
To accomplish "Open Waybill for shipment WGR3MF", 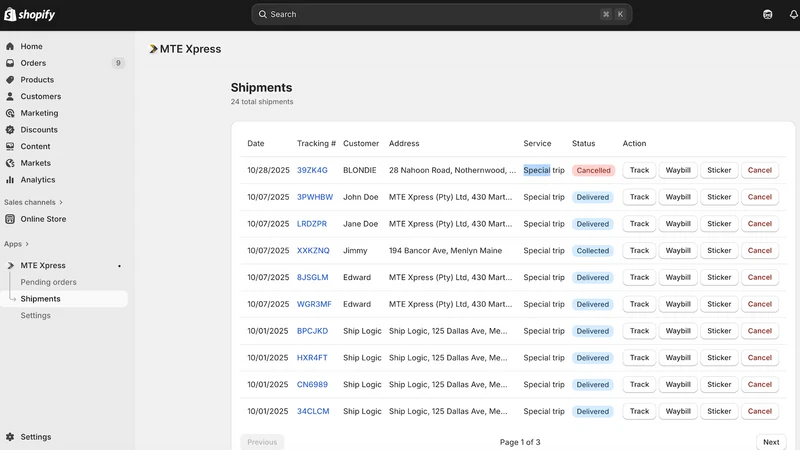I will point(678,304).
